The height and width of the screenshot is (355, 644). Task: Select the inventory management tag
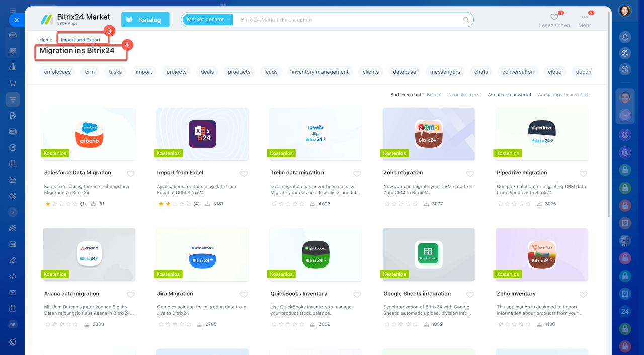coord(320,72)
